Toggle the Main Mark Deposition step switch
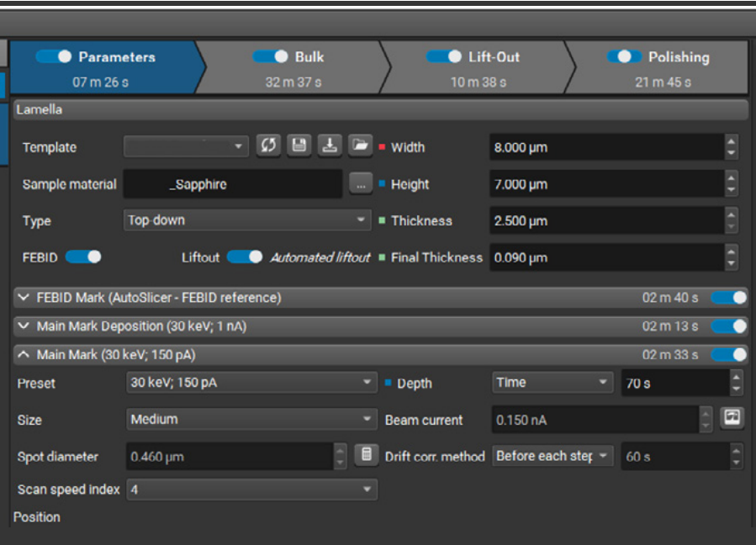 click(x=728, y=325)
